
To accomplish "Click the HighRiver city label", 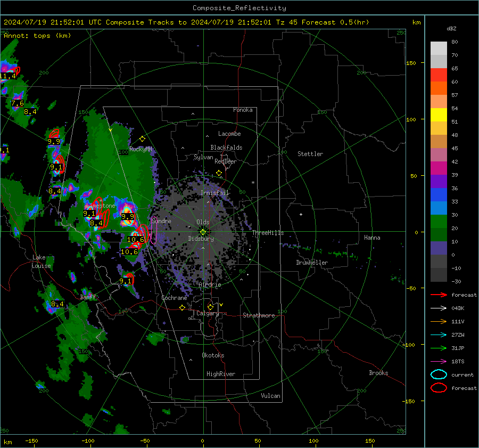I will tap(221, 374).
